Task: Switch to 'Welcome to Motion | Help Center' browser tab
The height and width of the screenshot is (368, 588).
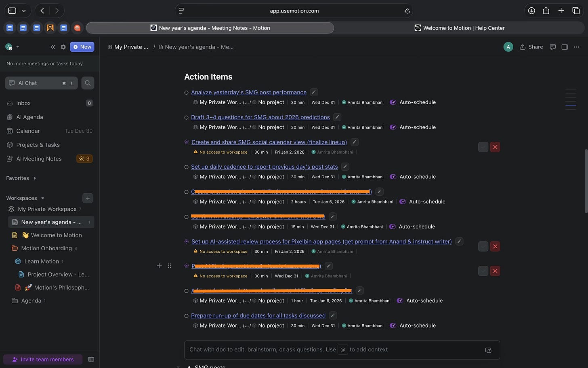Action: point(459,28)
